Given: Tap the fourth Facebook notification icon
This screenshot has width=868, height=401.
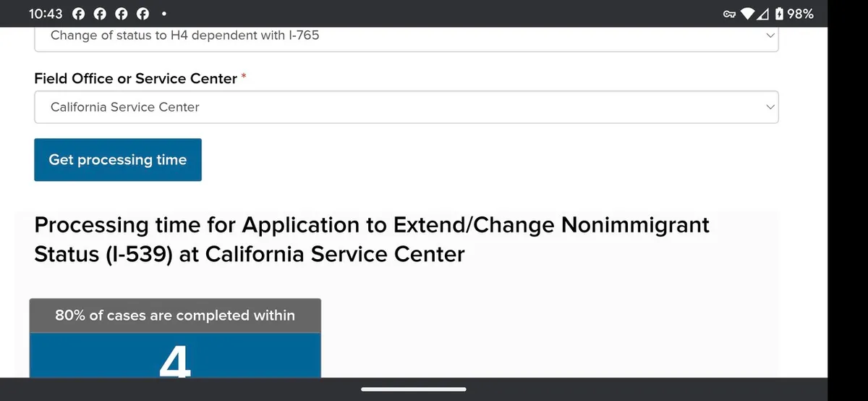Looking at the screenshot, I should (x=143, y=14).
